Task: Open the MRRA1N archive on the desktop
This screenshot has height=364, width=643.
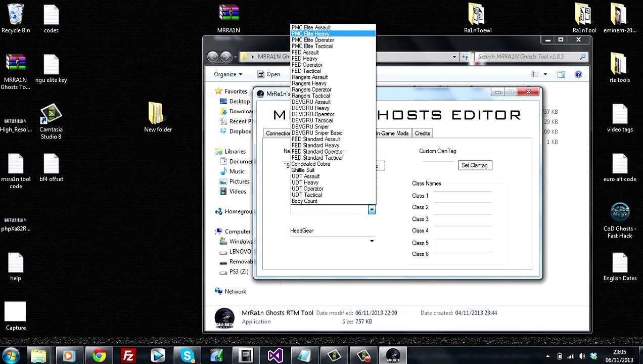Action: coord(228,19)
